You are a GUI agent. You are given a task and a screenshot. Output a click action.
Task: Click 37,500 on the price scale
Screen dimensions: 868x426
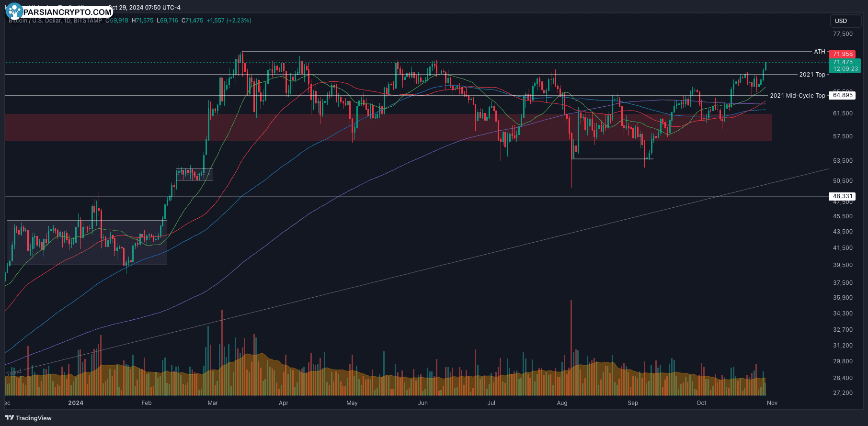tap(843, 283)
